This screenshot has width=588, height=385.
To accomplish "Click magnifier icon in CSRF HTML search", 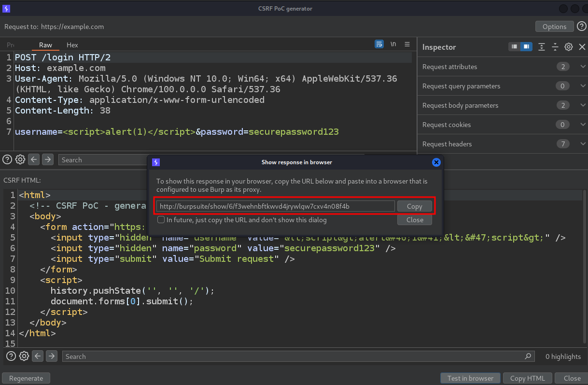I will 528,356.
